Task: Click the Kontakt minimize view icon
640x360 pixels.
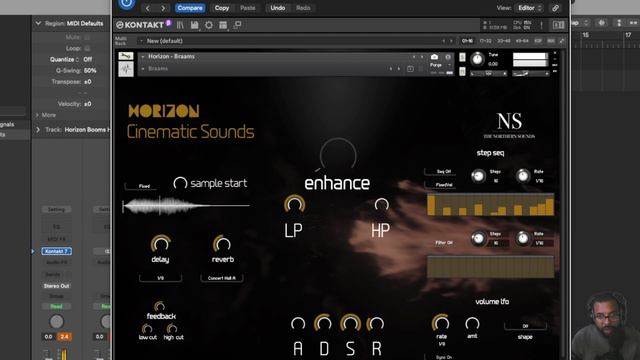Action: click(x=237, y=25)
